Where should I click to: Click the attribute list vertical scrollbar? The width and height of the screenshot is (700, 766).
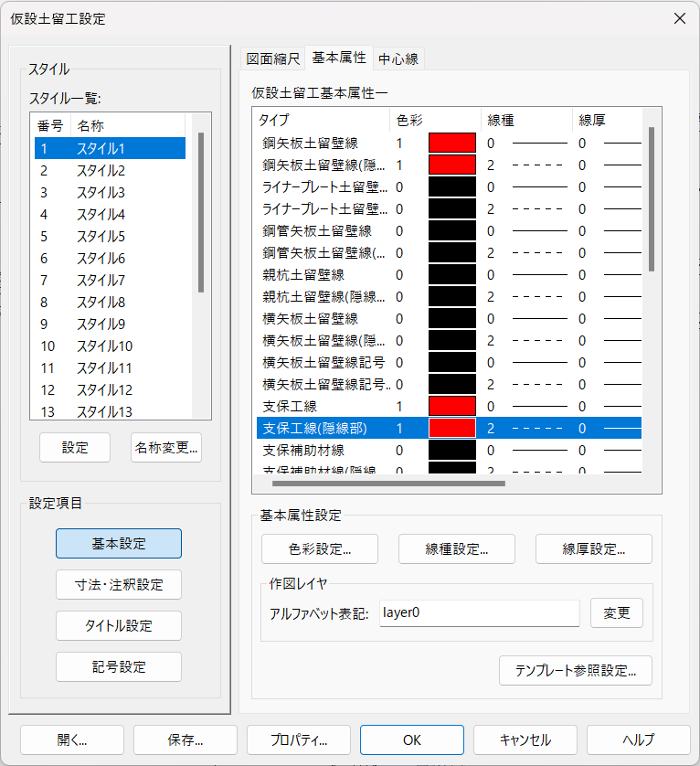pyautogui.click(x=652, y=199)
